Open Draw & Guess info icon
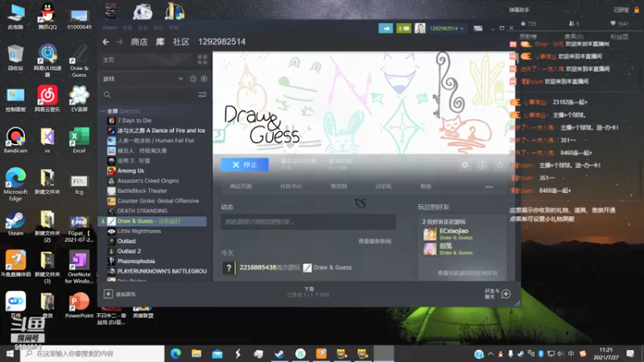This screenshot has width=644, height=362. (482, 165)
